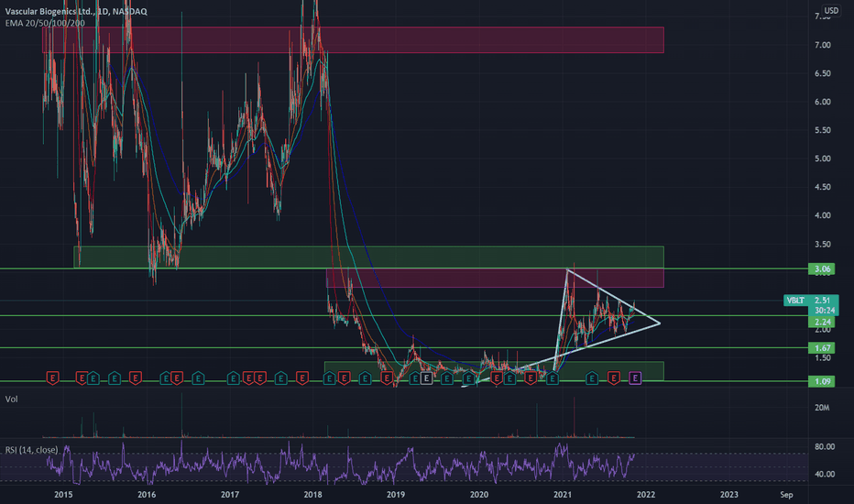
Task: Select the top red resistance zone rectangle
Action: coord(353,39)
